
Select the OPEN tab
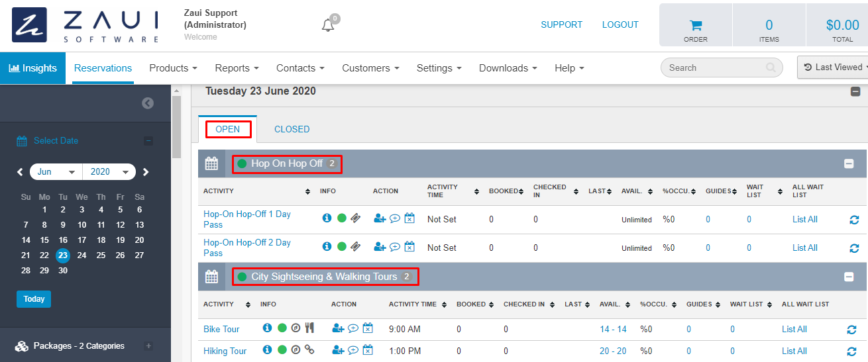point(228,129)
